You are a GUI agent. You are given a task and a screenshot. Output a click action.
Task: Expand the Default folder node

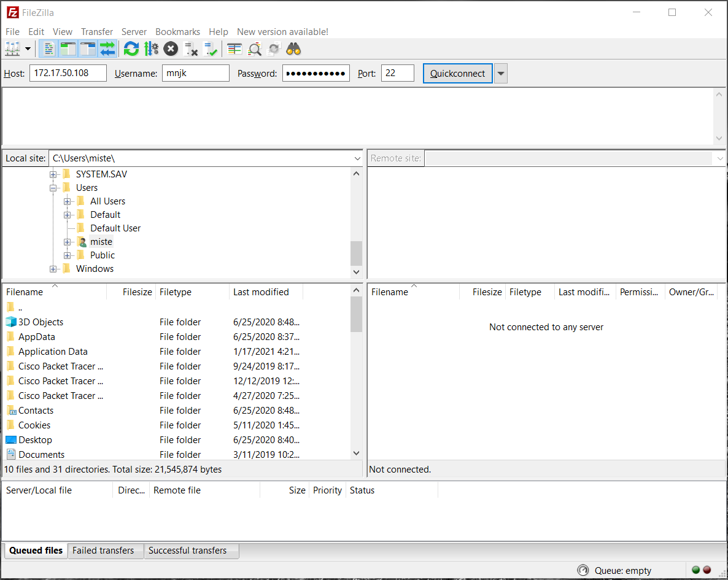tap(67, 215)
